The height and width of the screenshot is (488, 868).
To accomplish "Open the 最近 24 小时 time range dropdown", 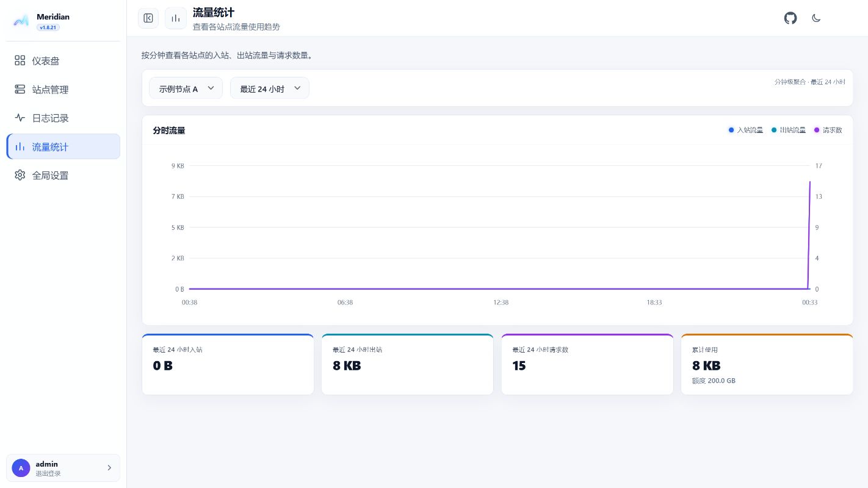I will (x=270, y=88).
